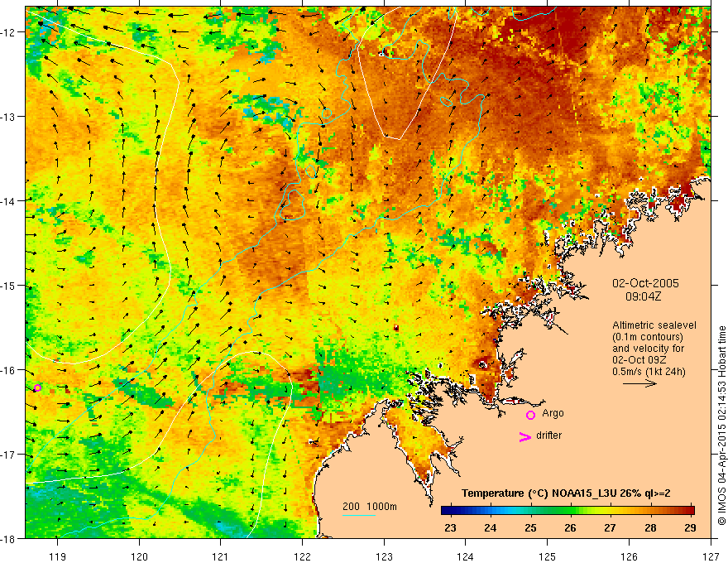
Task: Click the longitude axis label 122
Action: pos(302,556)
